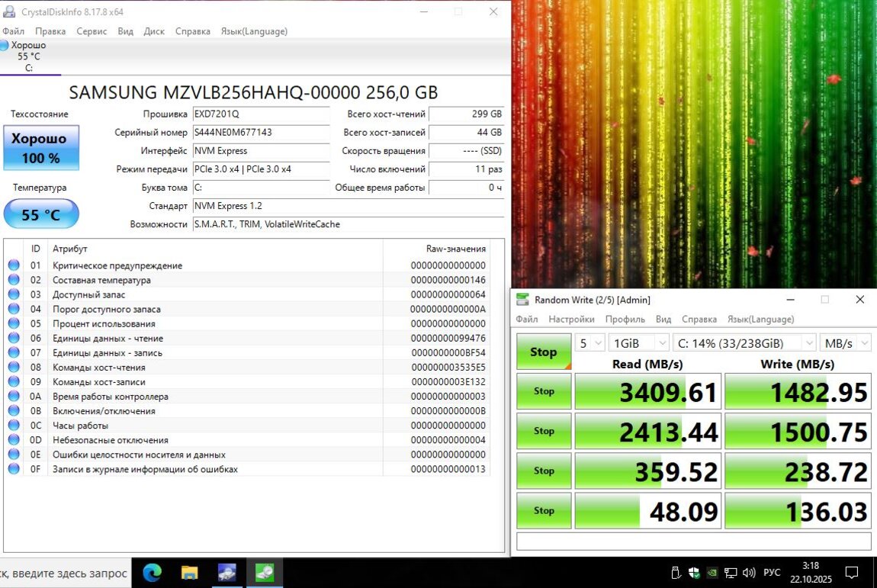Click the 55 °C temperature indicator

[x=41, y=215]
